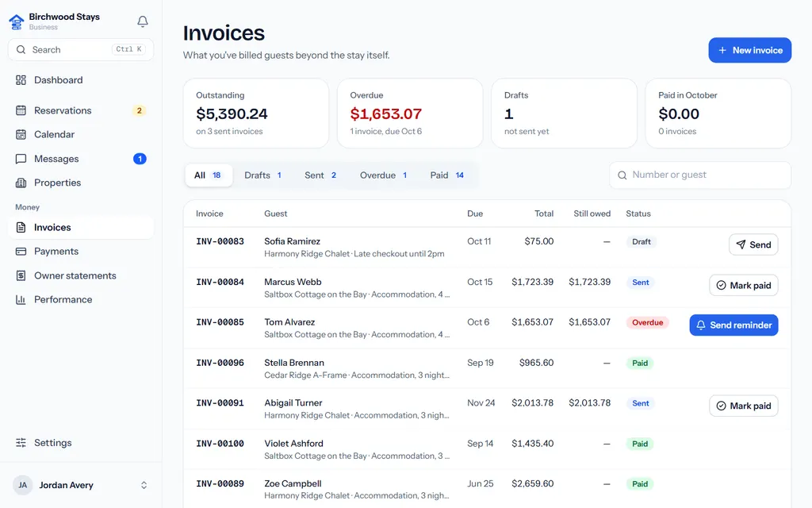Image resolution: width=812 pixels, height=508 pixels.
Task: Open Payments in sidebar
Action: click(x=81, y=252)
